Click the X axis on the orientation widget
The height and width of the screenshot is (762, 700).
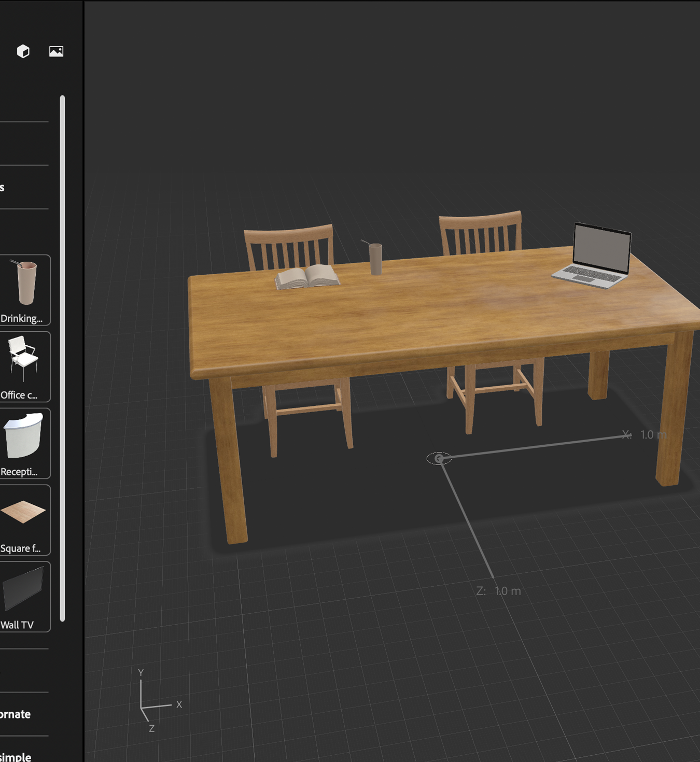pos(179,704)
